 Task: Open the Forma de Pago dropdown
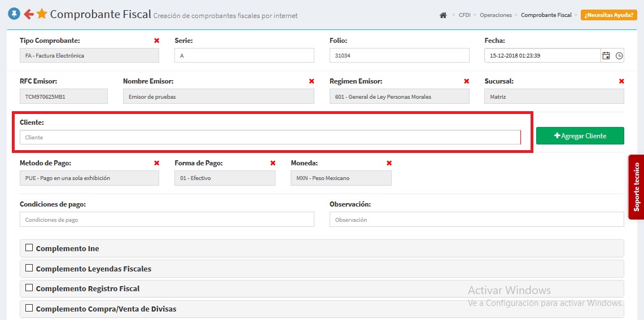[x=225, y=178]
